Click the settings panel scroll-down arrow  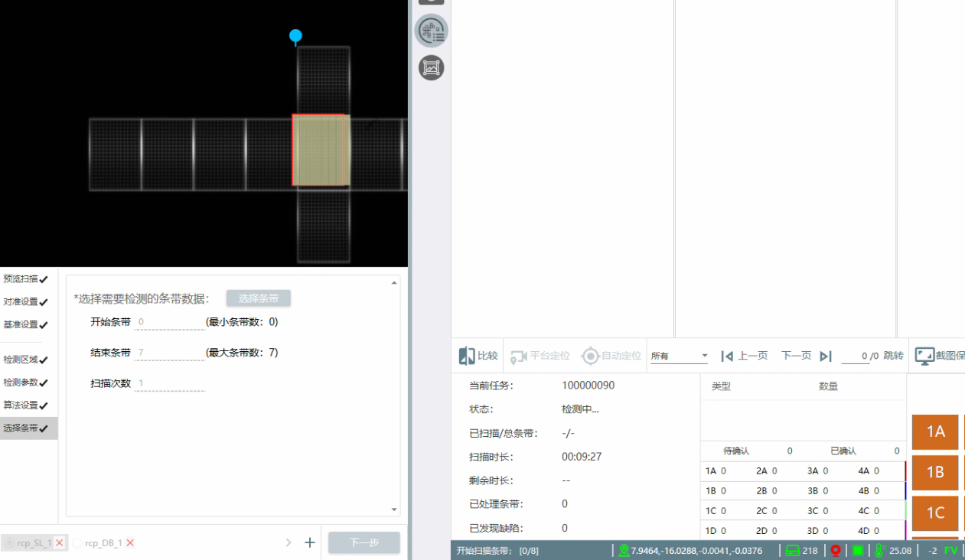[394, 510]
